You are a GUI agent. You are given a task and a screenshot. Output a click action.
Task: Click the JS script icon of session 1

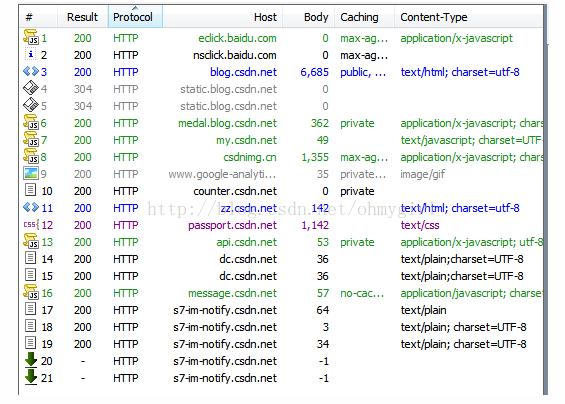(x=31, y=37)
